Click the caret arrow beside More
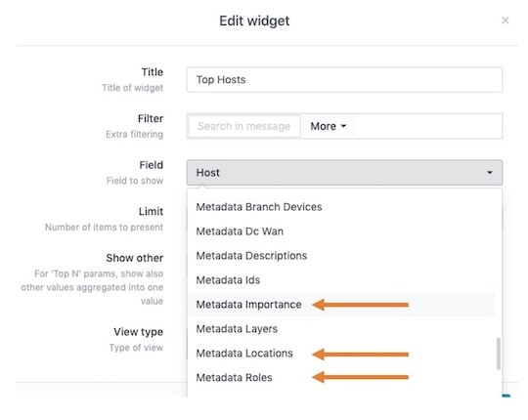 click(343, 126)
